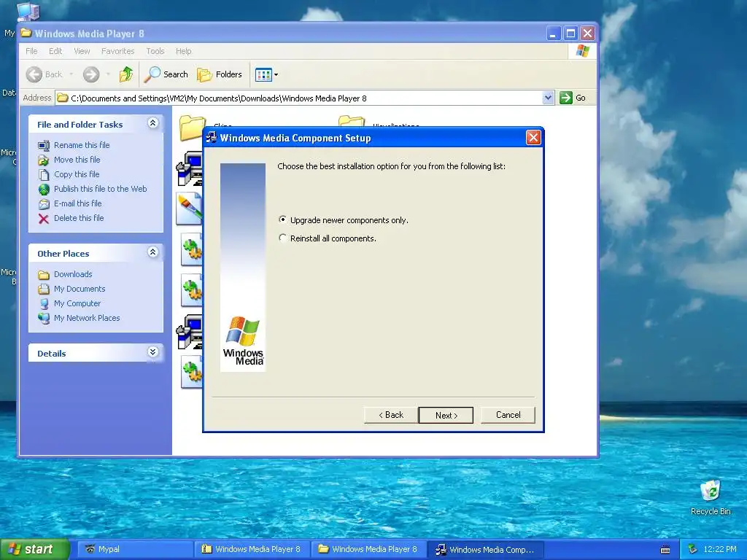Click the My Computer icon in Other Places
747x560 pixels.
click(x=43, y=304)
